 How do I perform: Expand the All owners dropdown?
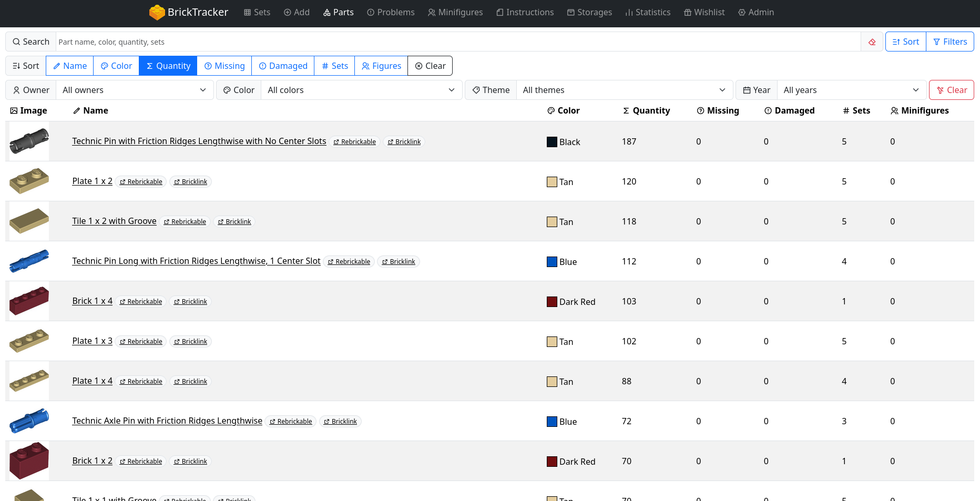click(135, 90)
